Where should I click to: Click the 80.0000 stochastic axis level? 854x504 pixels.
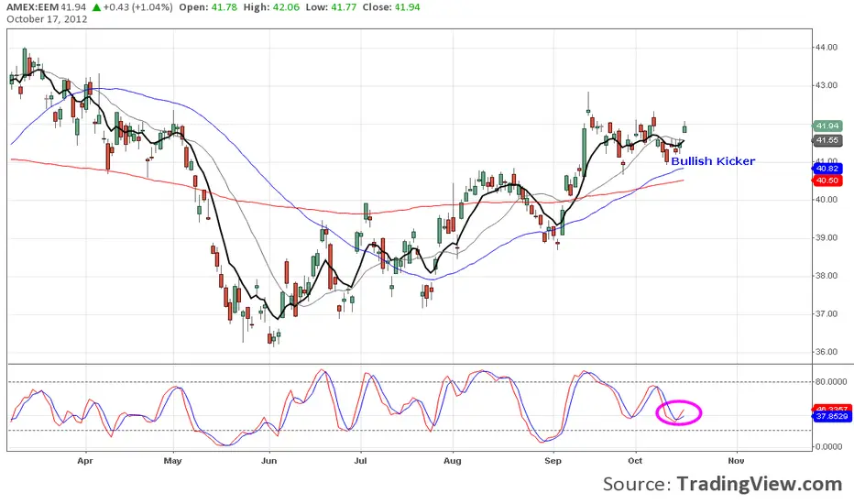click(831, 382)
